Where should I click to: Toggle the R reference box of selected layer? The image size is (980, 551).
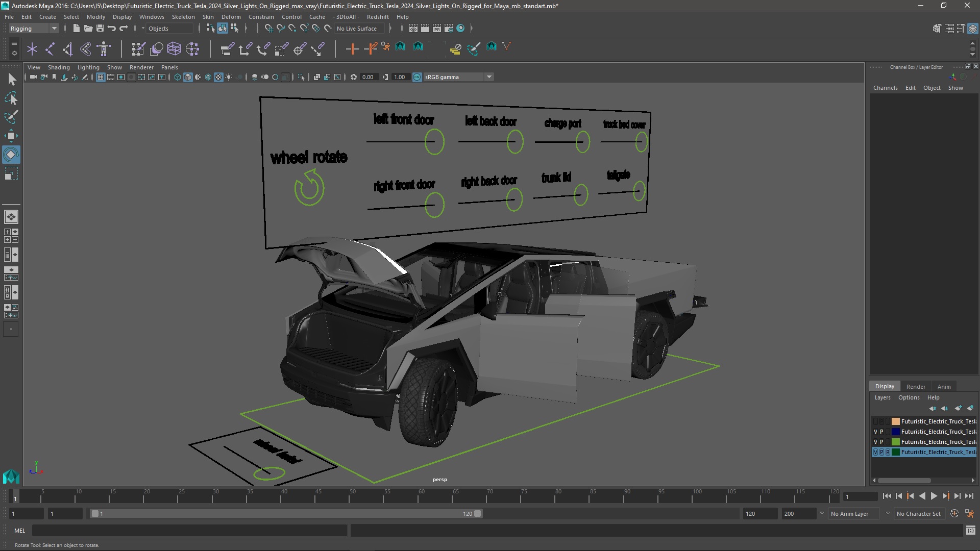tap(888, 452)
